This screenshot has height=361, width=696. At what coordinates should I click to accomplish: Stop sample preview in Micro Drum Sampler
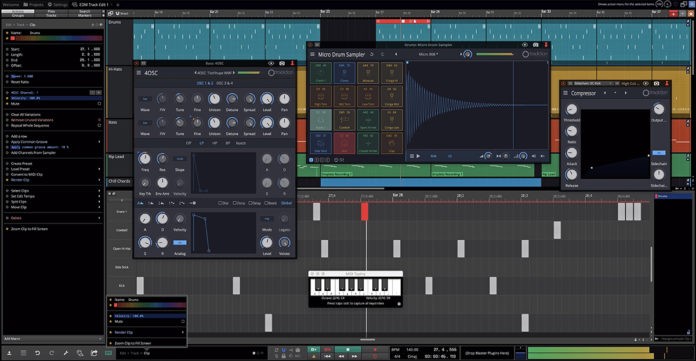411,156
